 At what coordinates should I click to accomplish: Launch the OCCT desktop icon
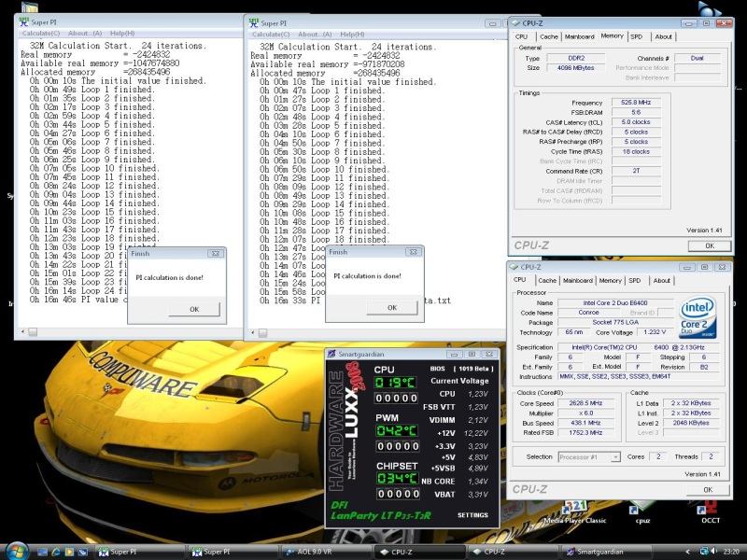pos(709,510)
